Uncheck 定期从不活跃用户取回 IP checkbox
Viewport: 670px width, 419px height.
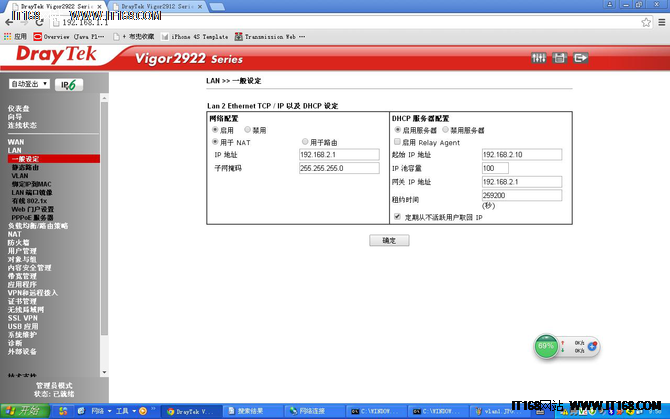[x=398, y=216]
